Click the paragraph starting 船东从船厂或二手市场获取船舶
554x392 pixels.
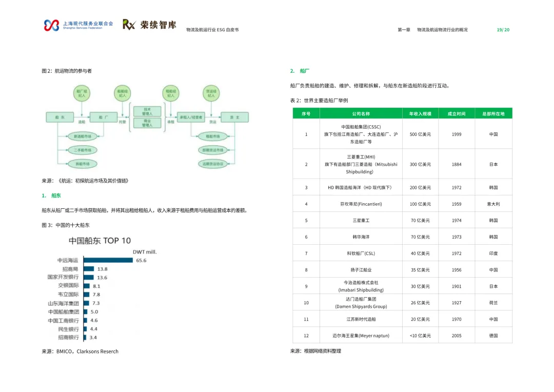coord(145,210)
